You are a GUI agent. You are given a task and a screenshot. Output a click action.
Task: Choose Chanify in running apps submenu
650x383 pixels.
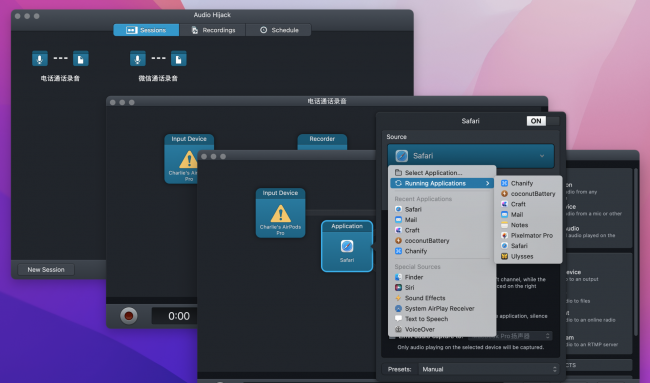point(529,183)
